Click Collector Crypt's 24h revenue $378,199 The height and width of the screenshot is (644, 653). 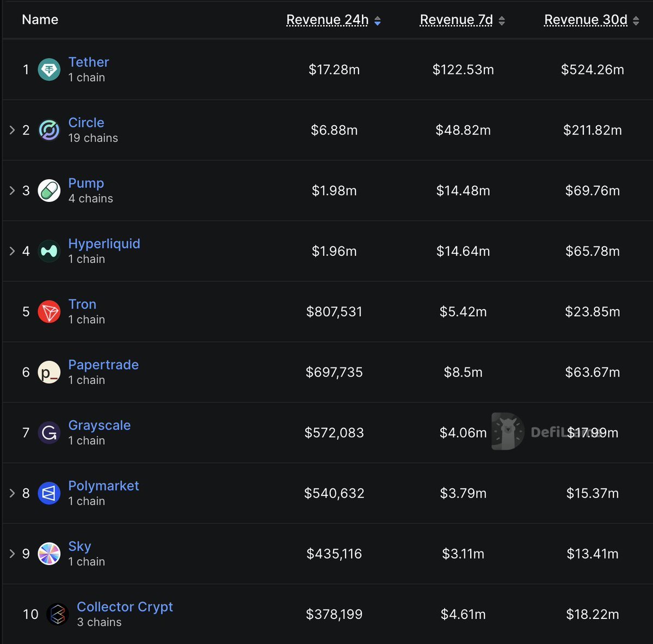(334, 615)
